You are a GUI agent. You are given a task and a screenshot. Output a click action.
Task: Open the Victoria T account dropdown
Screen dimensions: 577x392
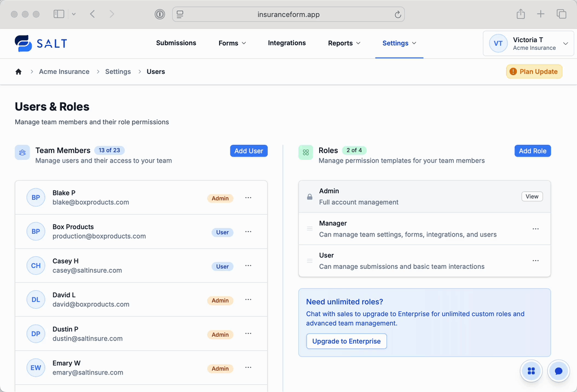click(x=528, y=43)
